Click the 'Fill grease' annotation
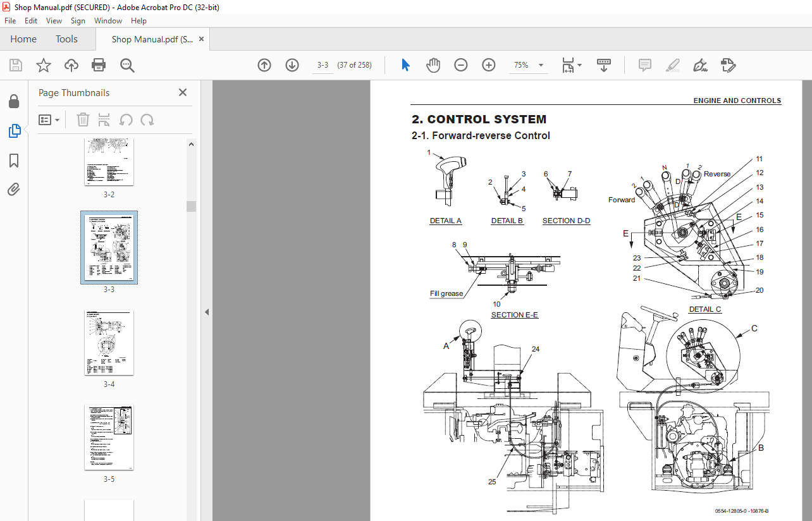 tap(446, 293)
